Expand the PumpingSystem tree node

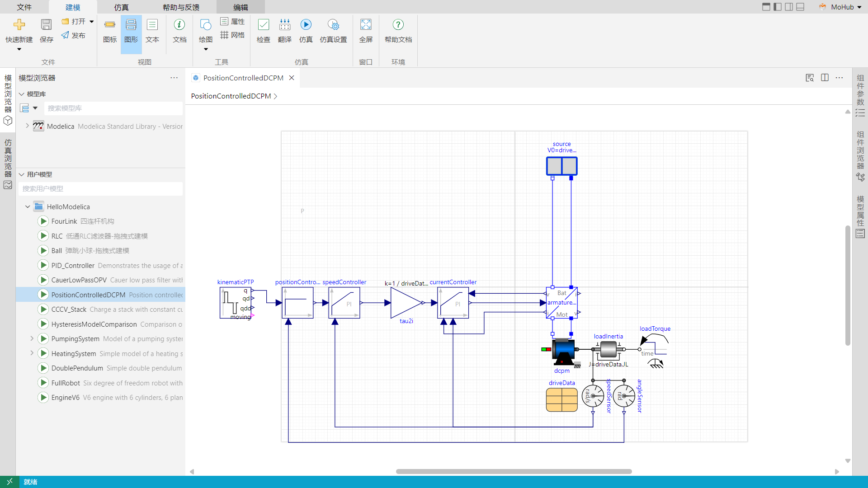click(32, 338)
